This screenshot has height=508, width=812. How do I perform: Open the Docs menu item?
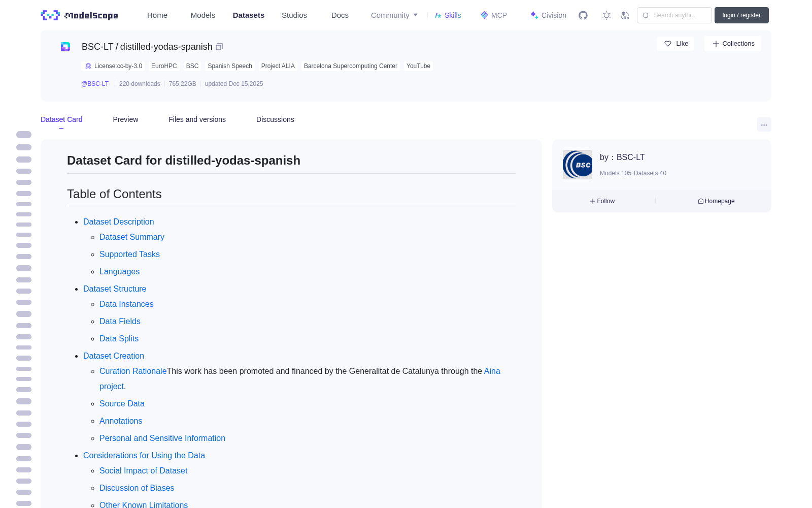340,15
